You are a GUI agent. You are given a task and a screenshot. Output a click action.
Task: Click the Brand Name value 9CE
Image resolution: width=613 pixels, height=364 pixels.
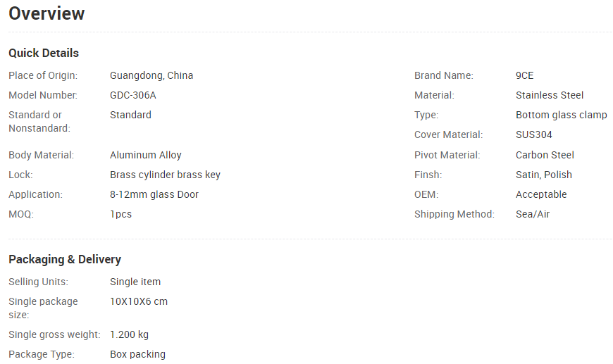[x=525, y=75]
